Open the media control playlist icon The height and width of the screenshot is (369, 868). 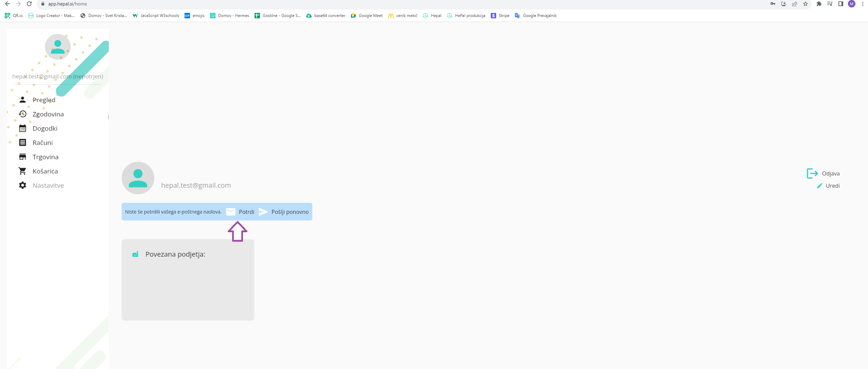tap(830, 4)
